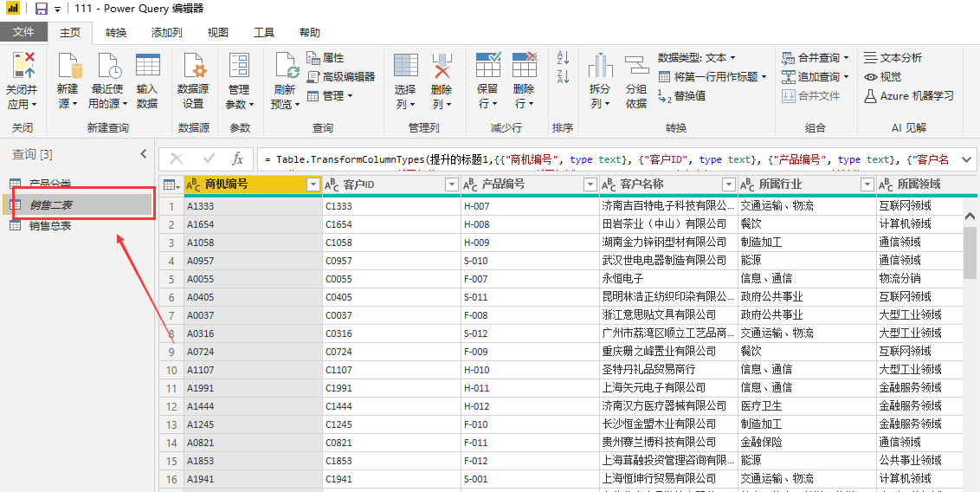Click the Choose Columns icon (选择列)
Image resolution: width=980 pixels, height=492 pixels.
[406, 66]
